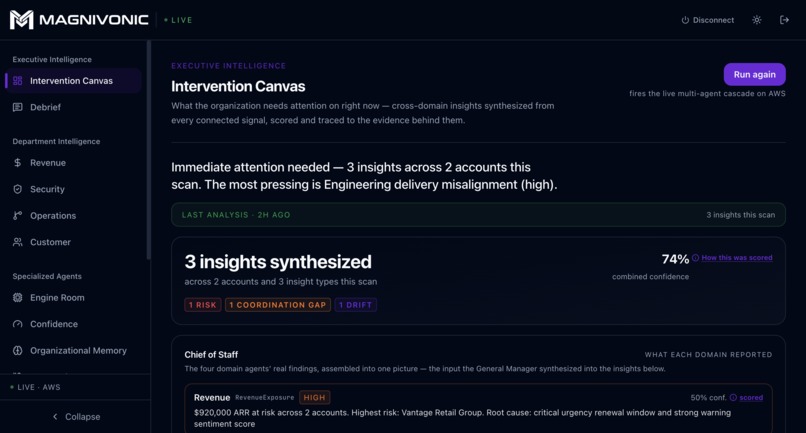The image size is (806, 433).
Task: Click the 50% conf. text
Action: [708, 398]
